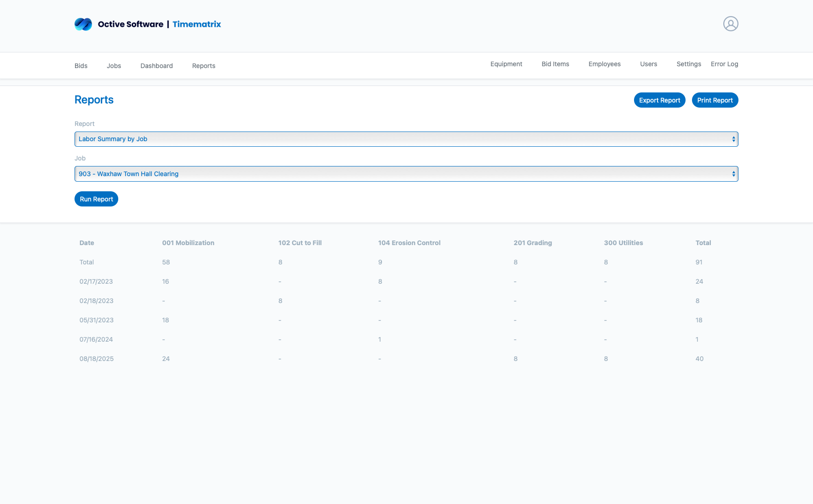This screenshot has height=504, width=813.
Task: Open the user profile icon
Action: (x=730, y=24)
